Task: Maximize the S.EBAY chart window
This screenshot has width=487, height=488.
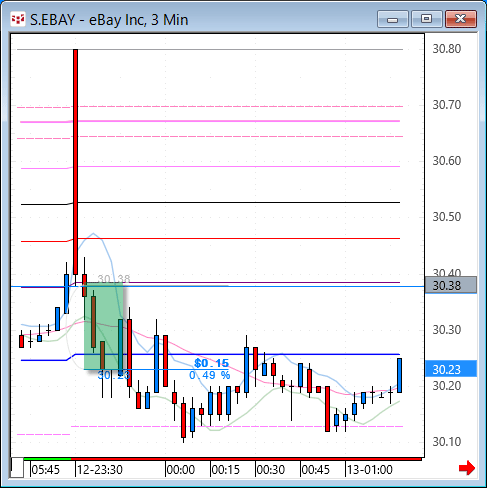Action: pyautogui.click(x=427, y=19)
